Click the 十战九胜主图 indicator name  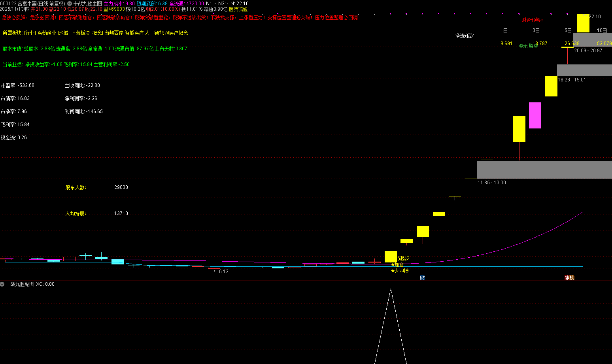(87, 4)
